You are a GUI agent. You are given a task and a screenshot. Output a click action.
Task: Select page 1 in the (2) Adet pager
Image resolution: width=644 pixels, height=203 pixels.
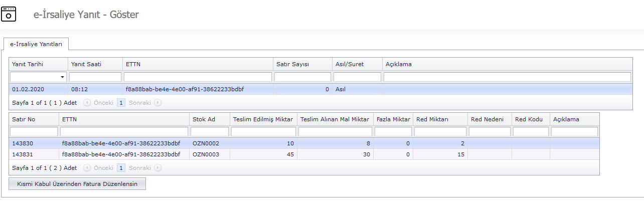[x=121, y=168]
